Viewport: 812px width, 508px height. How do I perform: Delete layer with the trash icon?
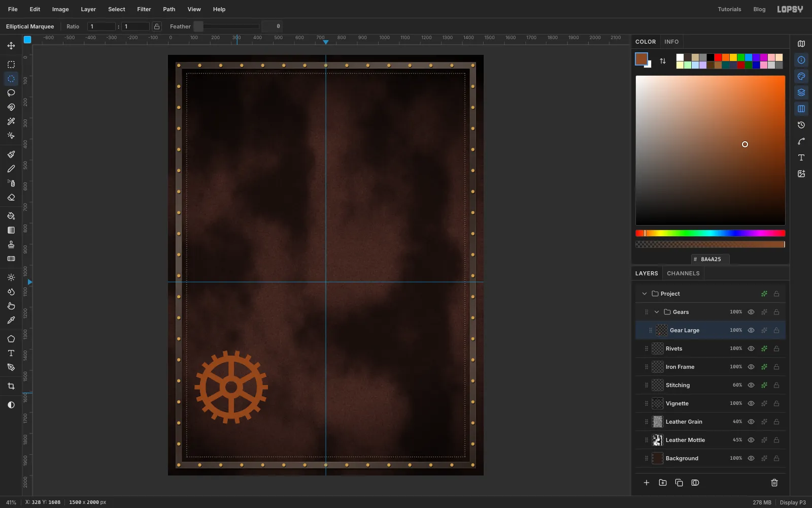coord(774,483)
